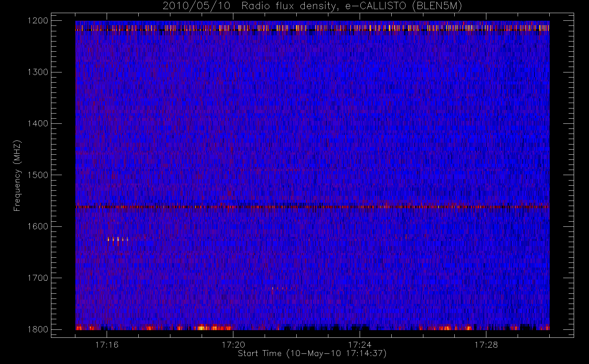Click the 17:20 time tick label

pyautogui.click(x=233, y=345)
